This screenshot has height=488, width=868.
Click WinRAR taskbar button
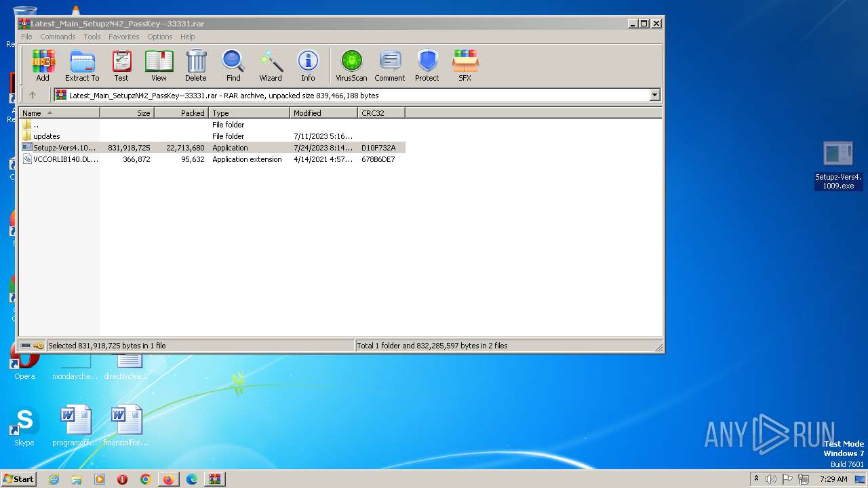point(214,479)
